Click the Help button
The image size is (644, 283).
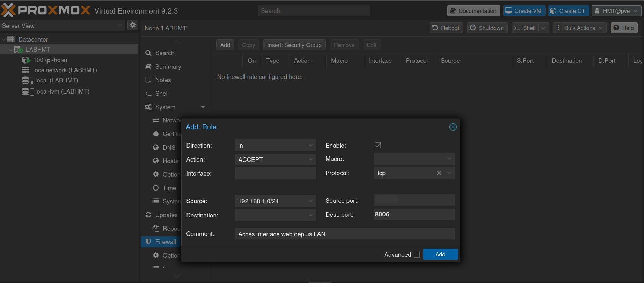tap(624, 28)
